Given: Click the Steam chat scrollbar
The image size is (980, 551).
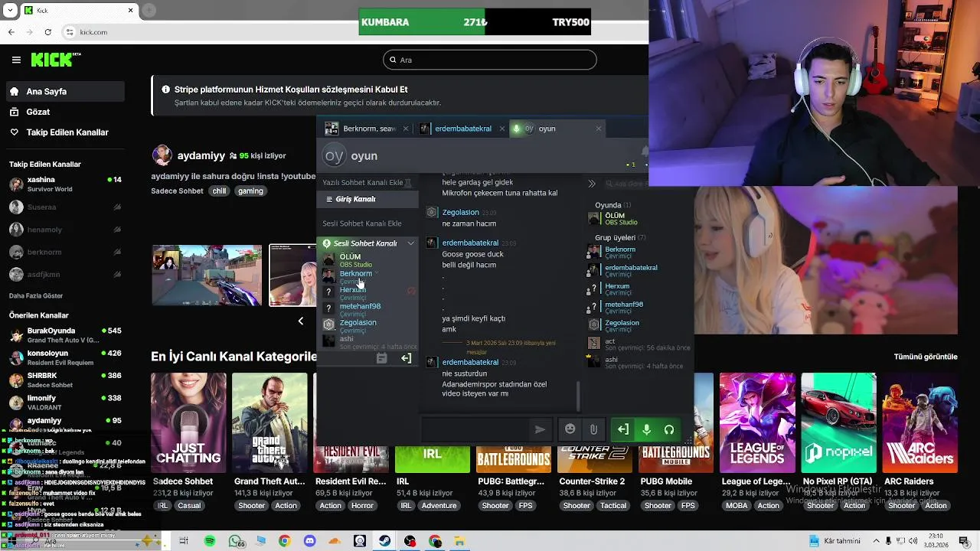Looking at the screenshot, I should coord(578,396).
